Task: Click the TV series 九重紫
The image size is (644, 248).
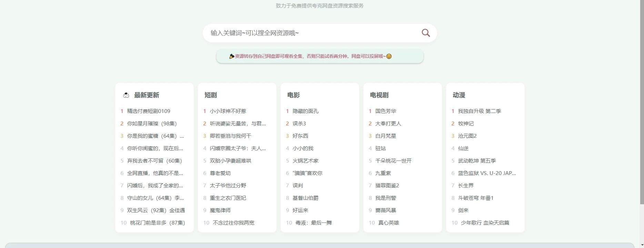Action: tap(383, 173)
